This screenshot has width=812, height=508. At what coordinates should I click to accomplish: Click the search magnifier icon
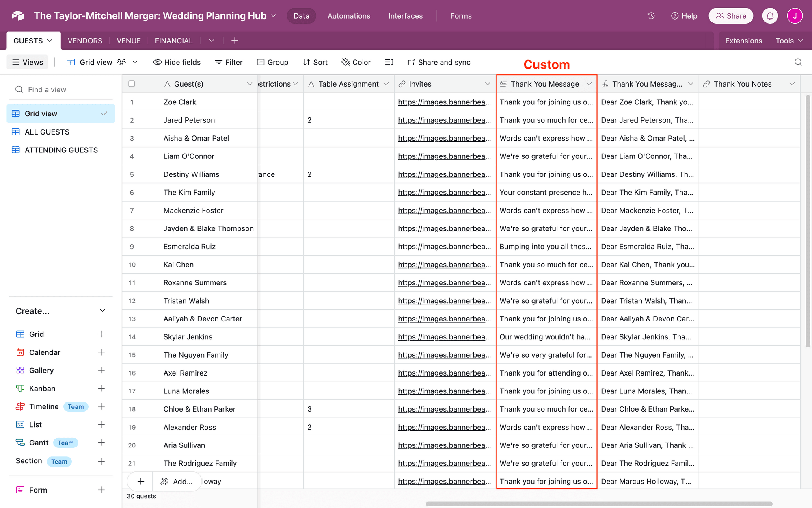(x=798, y=62)
